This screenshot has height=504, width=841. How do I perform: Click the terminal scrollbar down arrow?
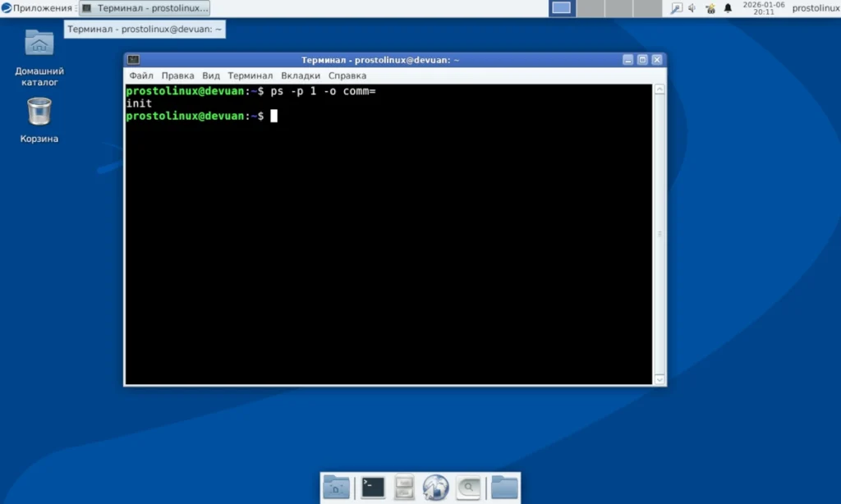click(659, 379)
